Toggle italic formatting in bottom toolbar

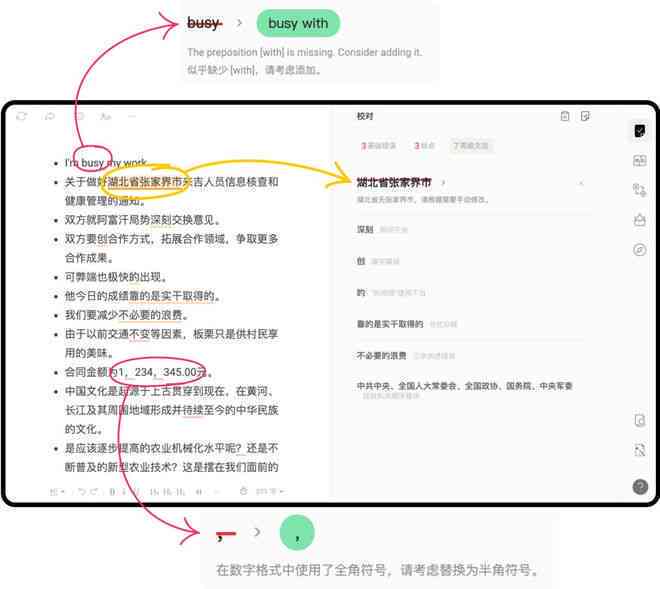pyautogui.click(x=124, y=491)
